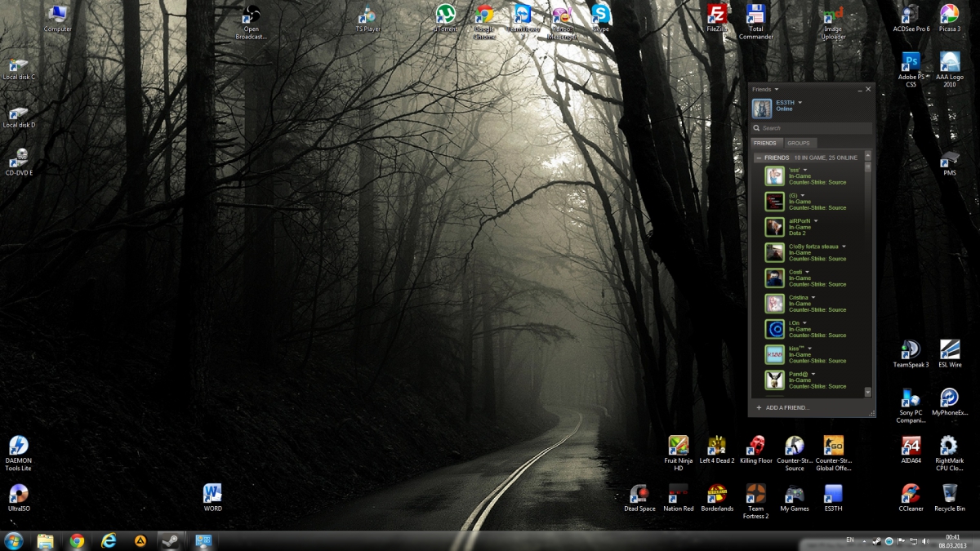The height and width of the screenshot is (551, 980).
Task: Select the Team Fortress 2 shortcut
Action: click(x=755, y=495)
